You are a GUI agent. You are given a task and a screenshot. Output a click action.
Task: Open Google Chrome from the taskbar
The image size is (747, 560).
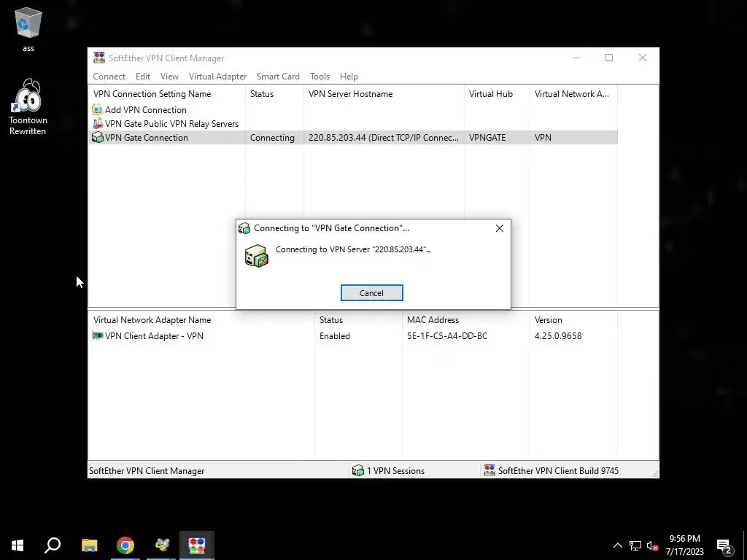tap(125, 545)
